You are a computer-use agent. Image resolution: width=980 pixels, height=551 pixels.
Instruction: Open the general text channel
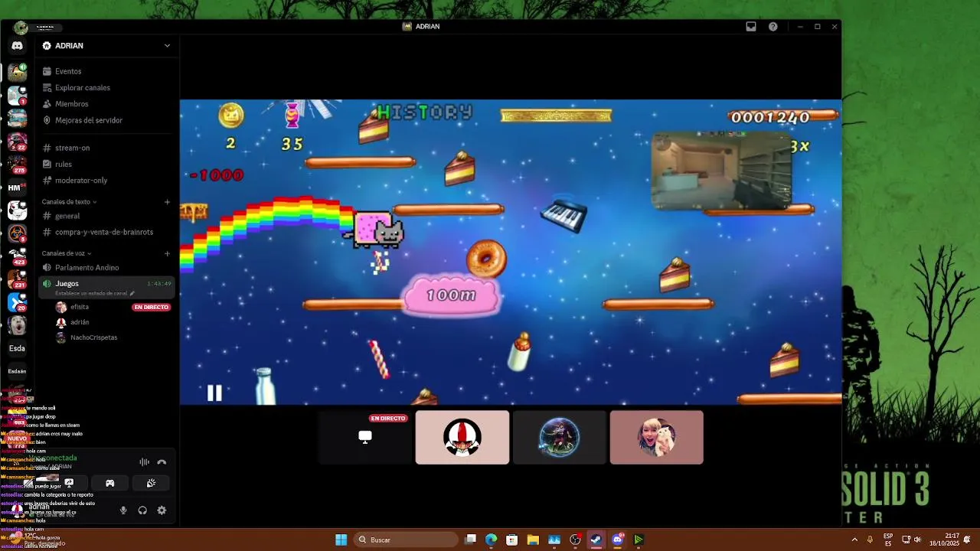(108, 216)
